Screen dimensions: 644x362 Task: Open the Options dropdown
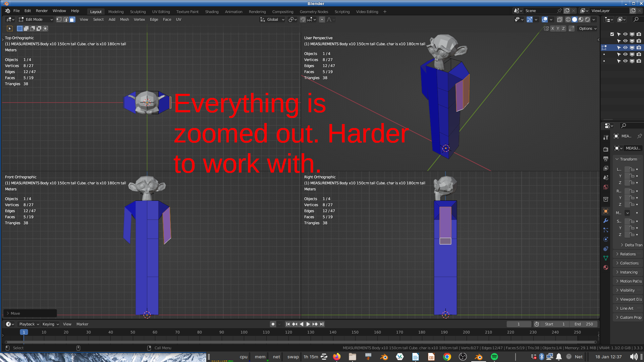point(588,28)
